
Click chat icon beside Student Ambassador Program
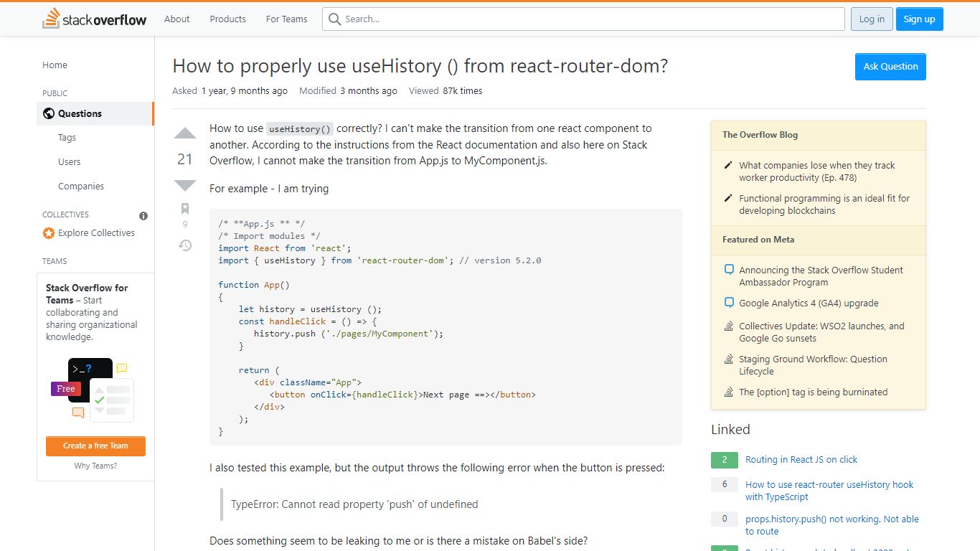pyautogui.click(x=729, y=270)
